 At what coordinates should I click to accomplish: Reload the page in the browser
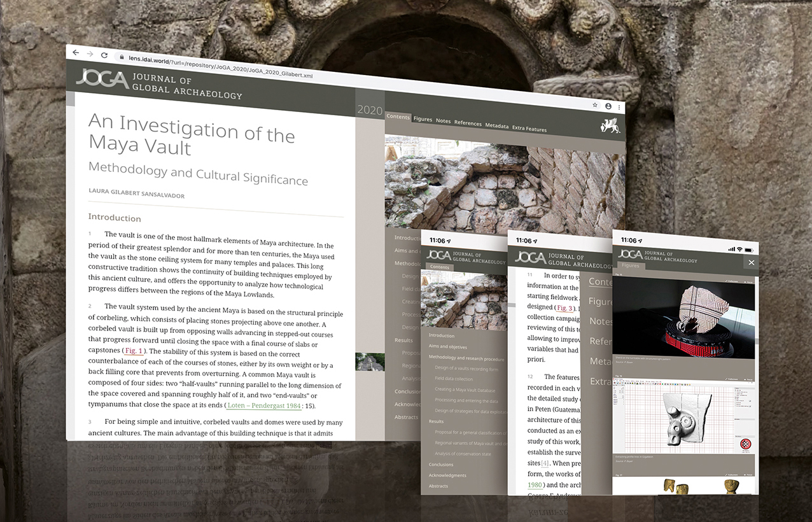(104, 55)
